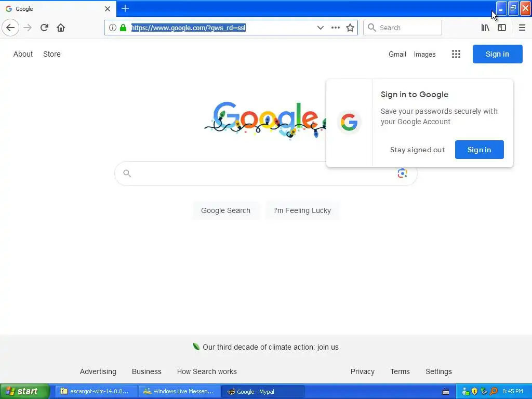Choose Stay signed out in popup

(417, 150)
